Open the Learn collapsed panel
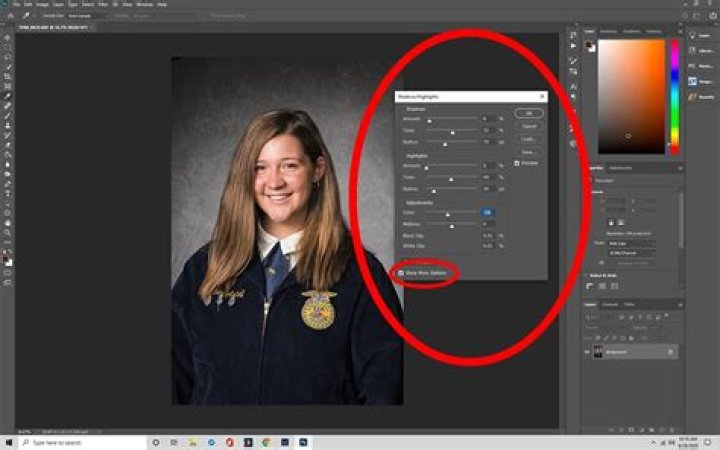720x450 pixels. (x=701, y=36)
